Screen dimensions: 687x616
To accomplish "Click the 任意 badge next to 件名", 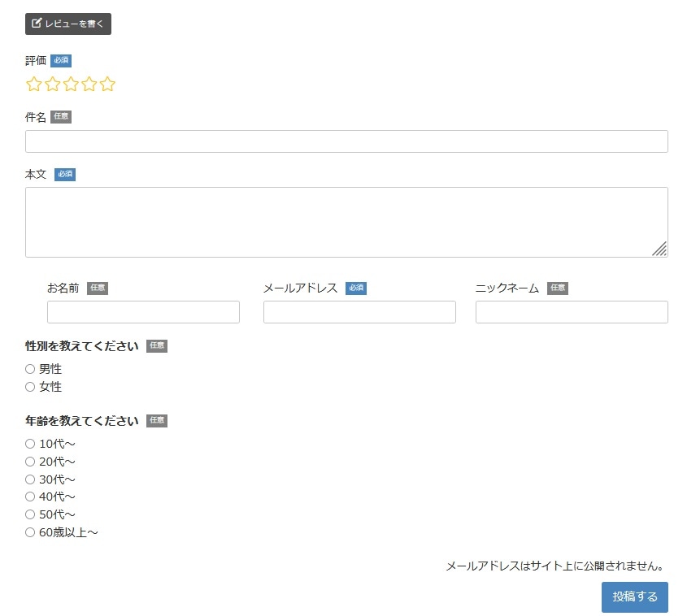I will [61, 117].
